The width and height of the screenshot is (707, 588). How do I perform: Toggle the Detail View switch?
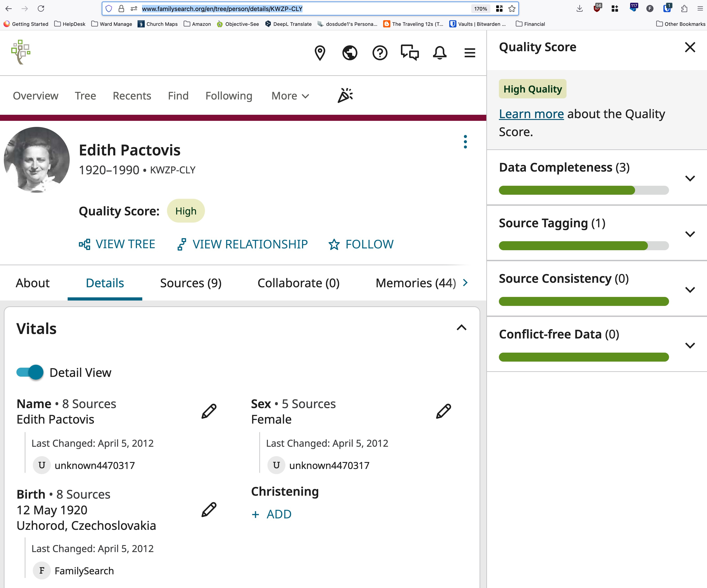pos(30,372)
